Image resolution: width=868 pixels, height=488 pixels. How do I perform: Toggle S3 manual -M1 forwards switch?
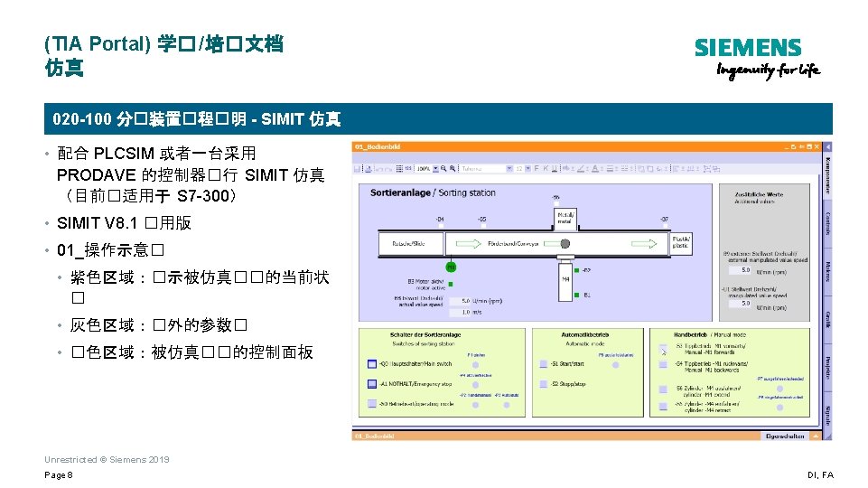(663, 349)
